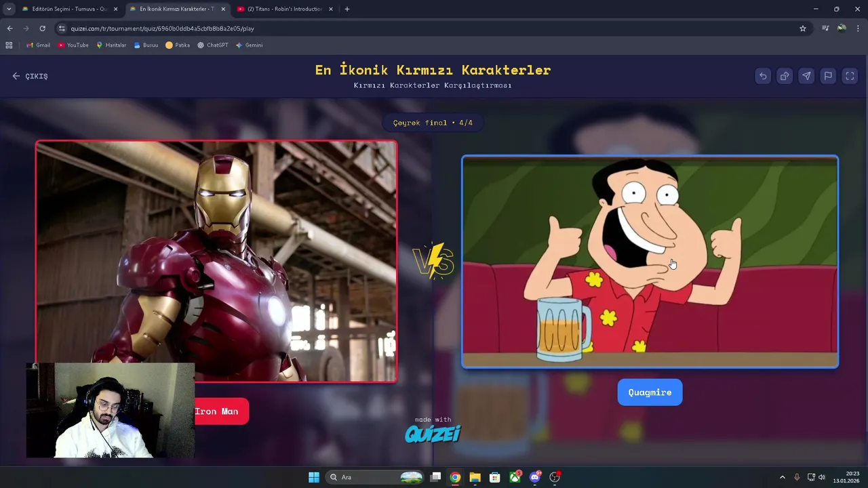Open Chrome's media control playlist icon

[825, 28]
